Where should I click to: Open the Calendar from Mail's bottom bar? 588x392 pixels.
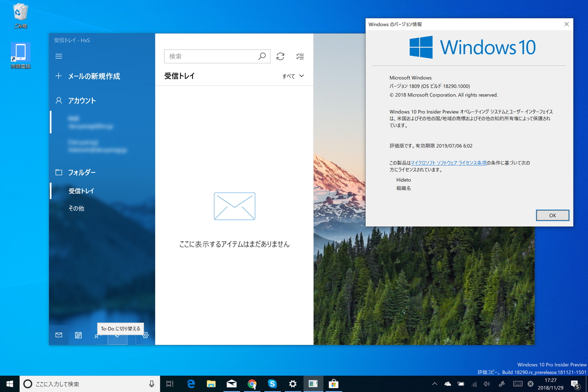coord(78,335)
